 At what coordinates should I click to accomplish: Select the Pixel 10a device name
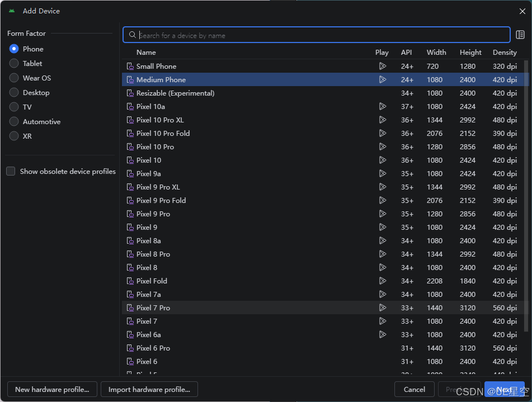coord(150,107)
